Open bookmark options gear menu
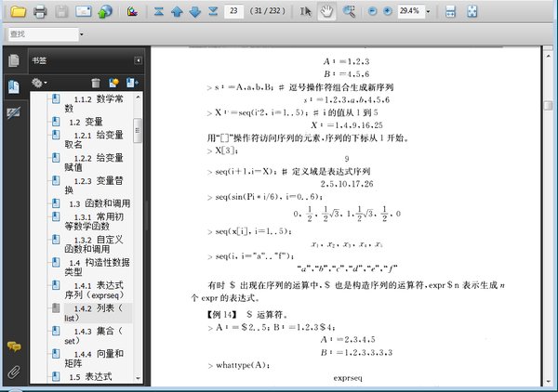558x392 pixels. (x=40, y=83)
